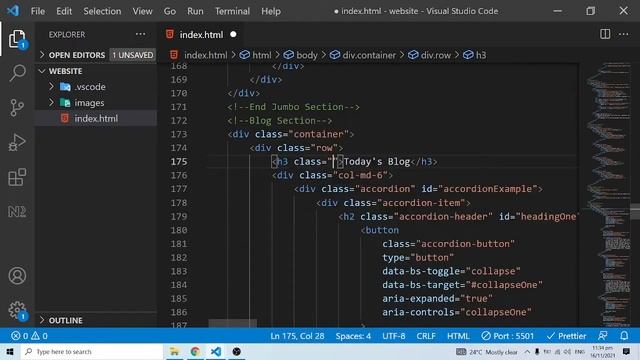Open the Extensions view
640x360 pixels.
point(17,177)
